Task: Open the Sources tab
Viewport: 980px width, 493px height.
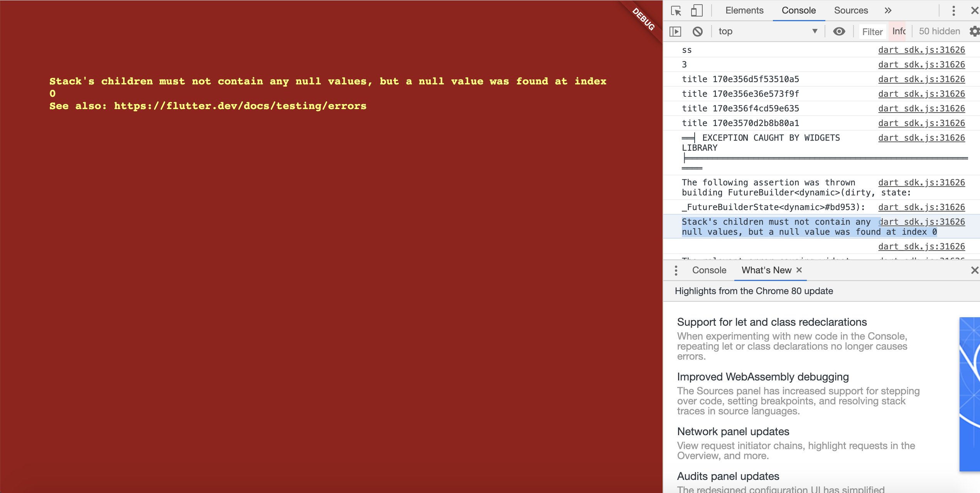Action: [x=851, y=10]
